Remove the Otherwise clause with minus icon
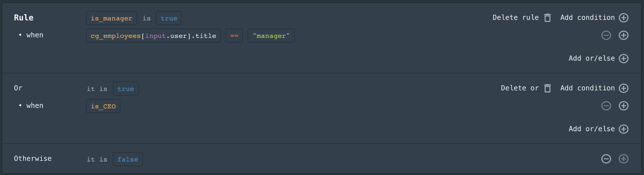The width and height of the screenshot is (644, 175). coord(606,159)
